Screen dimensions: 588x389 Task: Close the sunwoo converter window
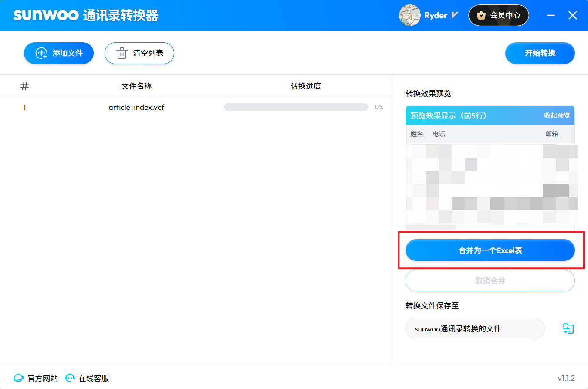coord(573,15)
